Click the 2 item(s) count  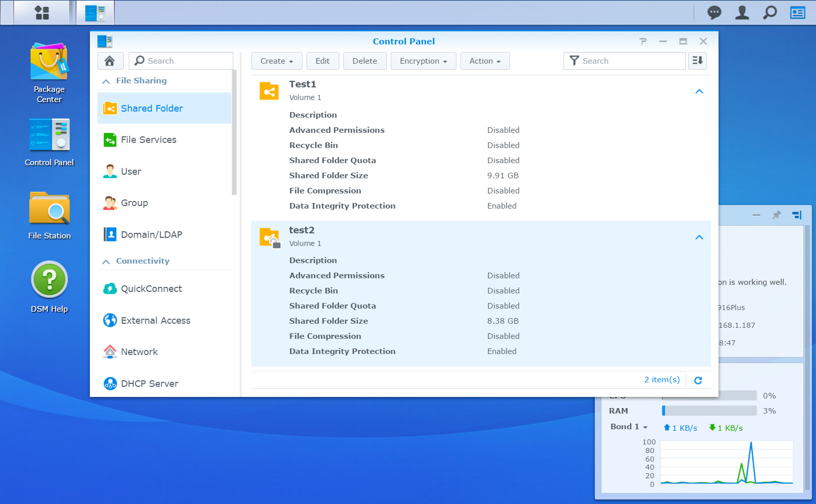[x=662, y=380]
